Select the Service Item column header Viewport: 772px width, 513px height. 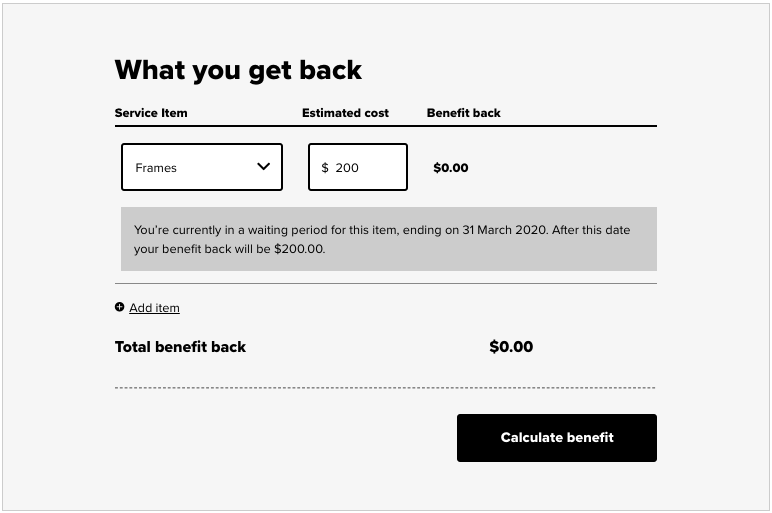pyautogui.click(x=151, y=113)
